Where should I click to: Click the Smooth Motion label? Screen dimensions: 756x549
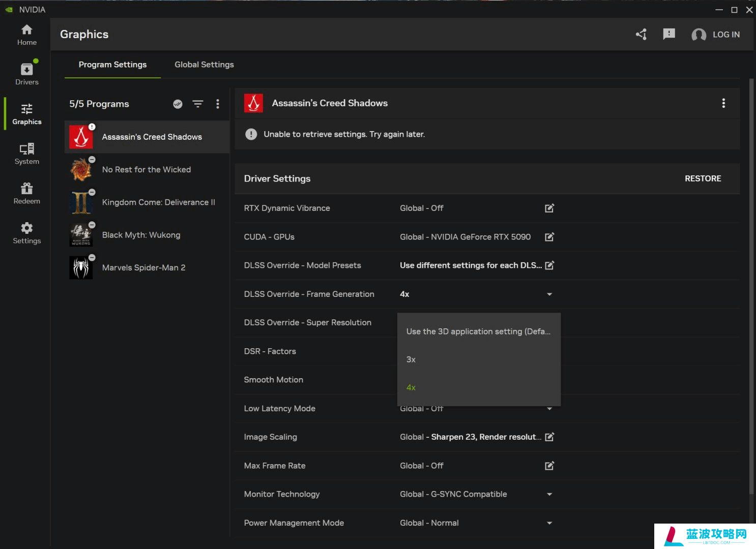(x=273, y=380)
